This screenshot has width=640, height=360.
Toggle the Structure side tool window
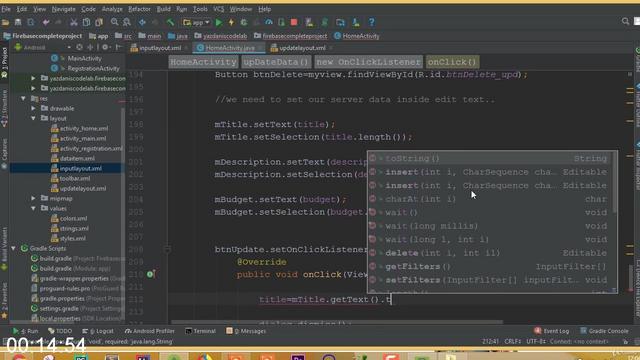pyautogui.click(x=4, y=109)
